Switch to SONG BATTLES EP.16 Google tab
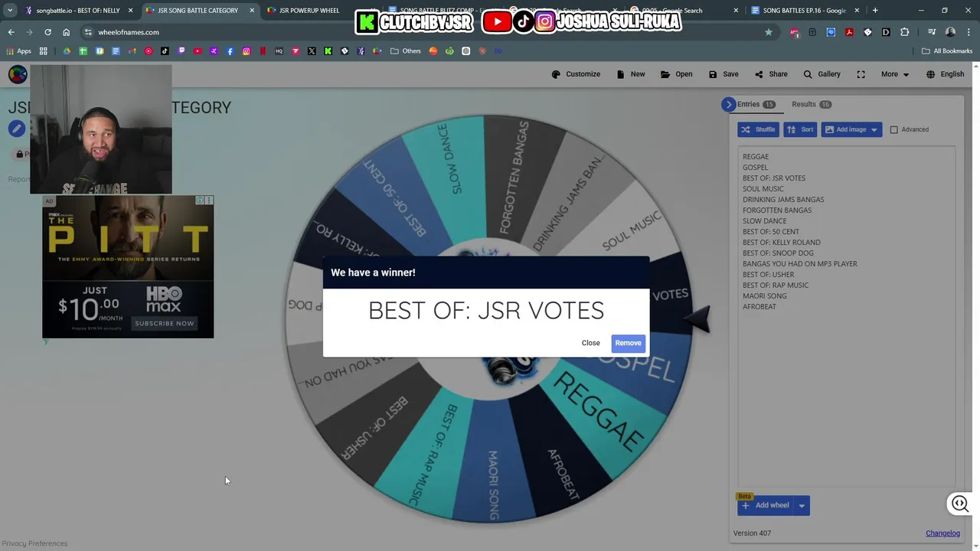 tap(804, 11)
